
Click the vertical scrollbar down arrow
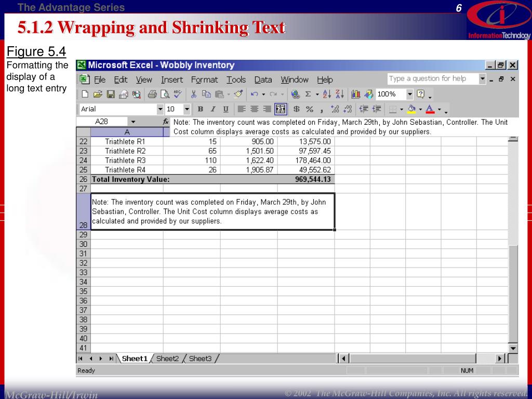click(x=513, y=348)
